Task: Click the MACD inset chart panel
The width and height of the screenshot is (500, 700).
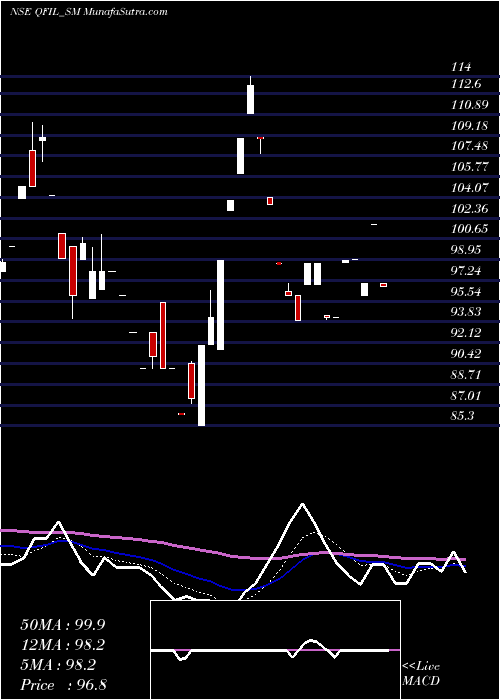Action: pos(275,650)
